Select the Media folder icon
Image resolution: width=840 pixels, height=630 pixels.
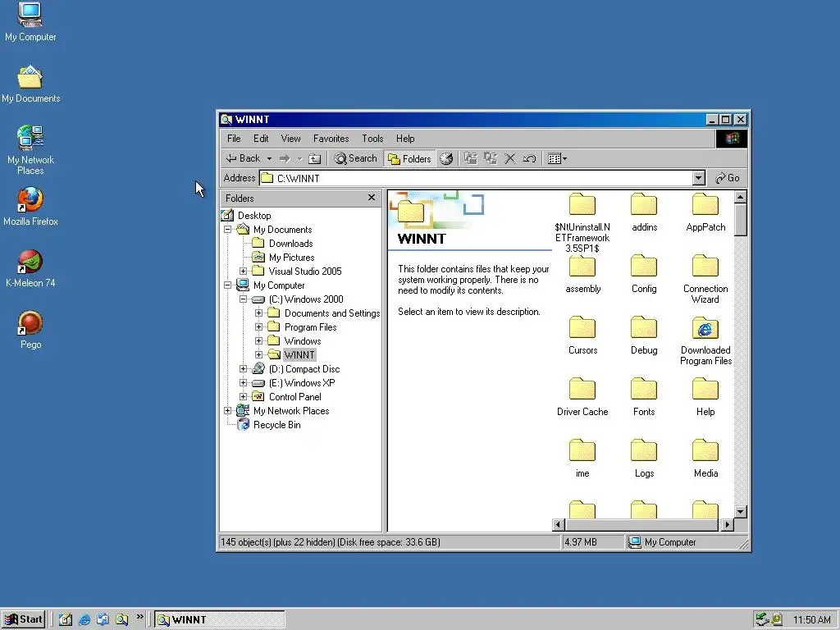(x=705, y=451)
